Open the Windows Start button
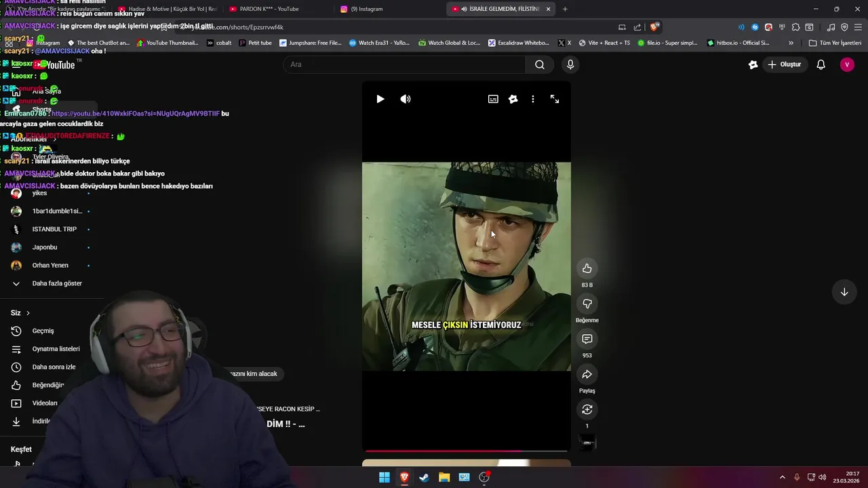Screen dimensions: 868x488 (384, 477)
